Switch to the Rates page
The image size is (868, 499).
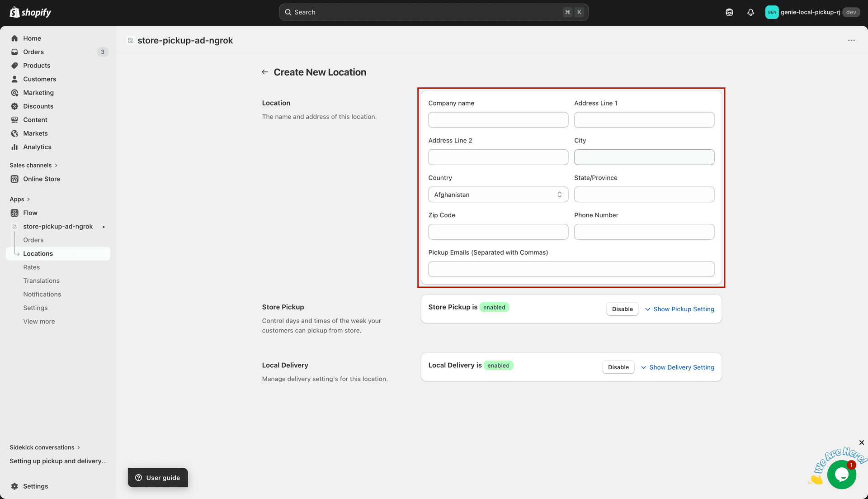tap(31, 267)
